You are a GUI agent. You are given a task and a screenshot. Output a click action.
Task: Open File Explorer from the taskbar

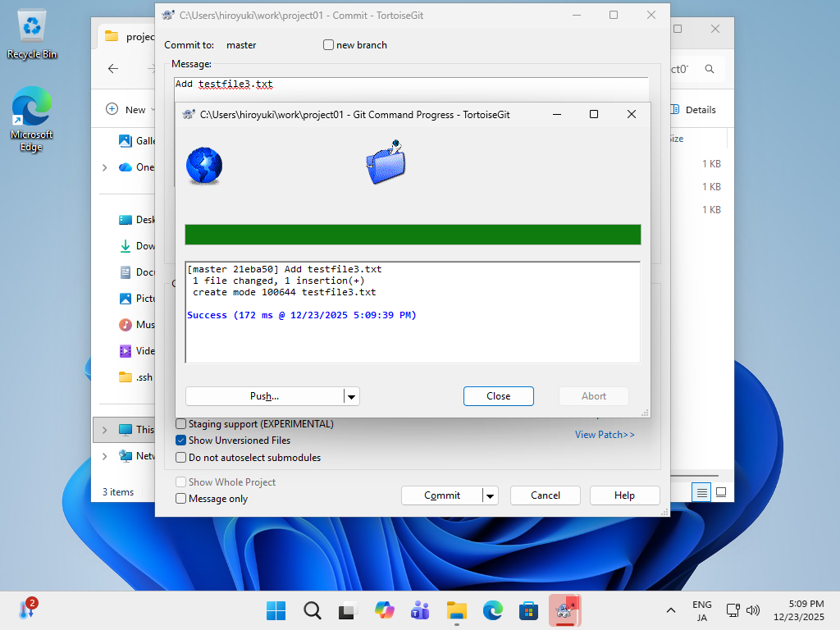tap(456, 609)
